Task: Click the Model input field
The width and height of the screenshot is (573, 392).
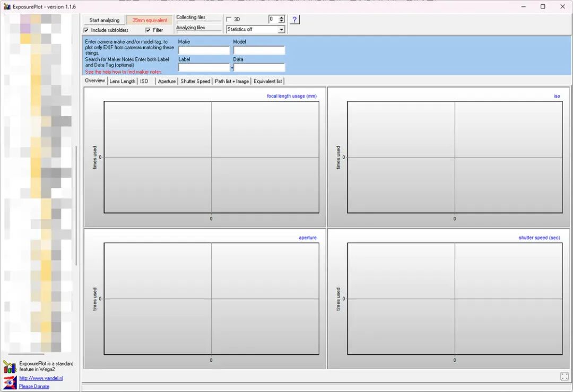Action: 259,50
